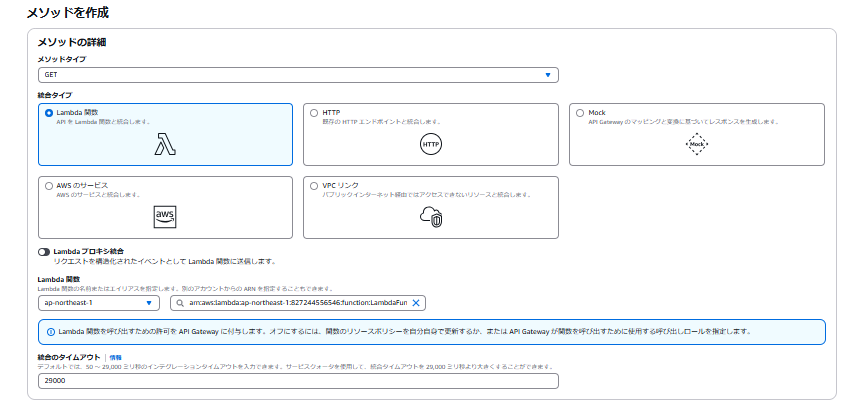Click the search magnifier in ARN field
The height and width of the screenshot is (403, 858).
point(179,303)
